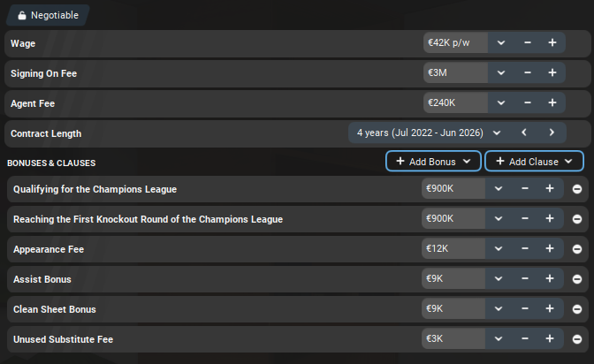Open the Wage value dropdown
The image size is (594, 364).
click(501, 42)
